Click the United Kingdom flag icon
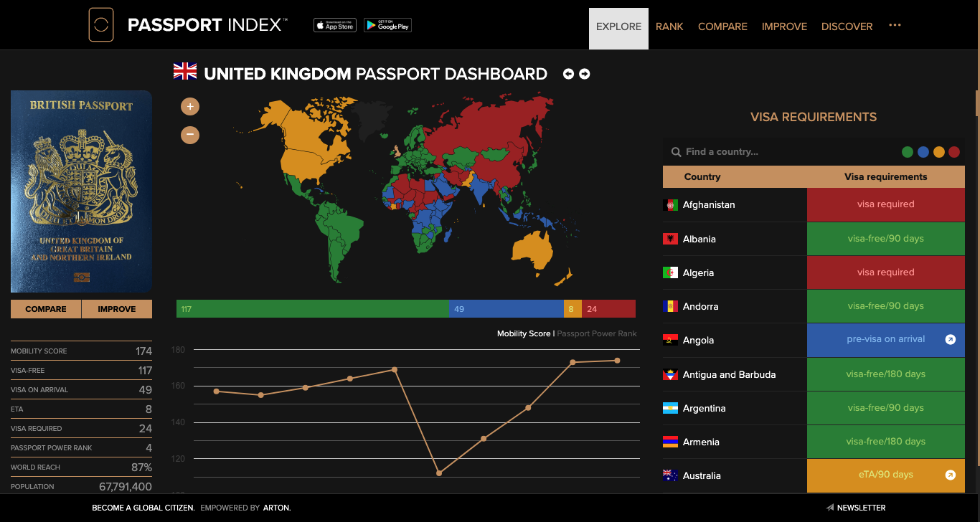The image size is (980, 522). pyautogui.click(x=185, y=71)
